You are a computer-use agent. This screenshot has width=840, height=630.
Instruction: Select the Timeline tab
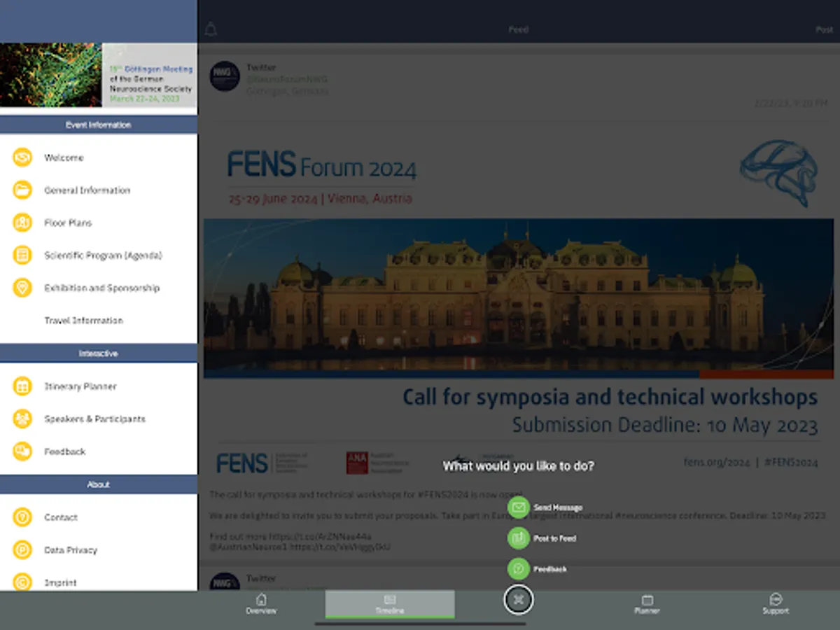[x=390, y=604]
